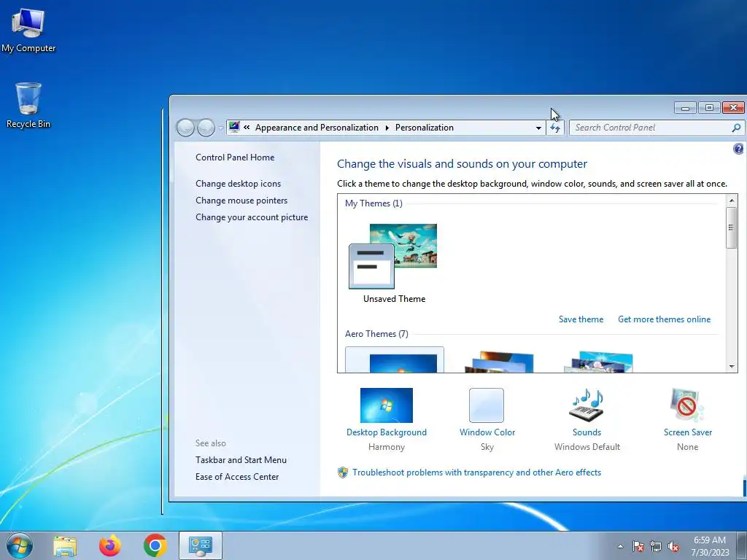Click Change mouse pointers link
The image size is (747, 560).
tap(241, 201)
